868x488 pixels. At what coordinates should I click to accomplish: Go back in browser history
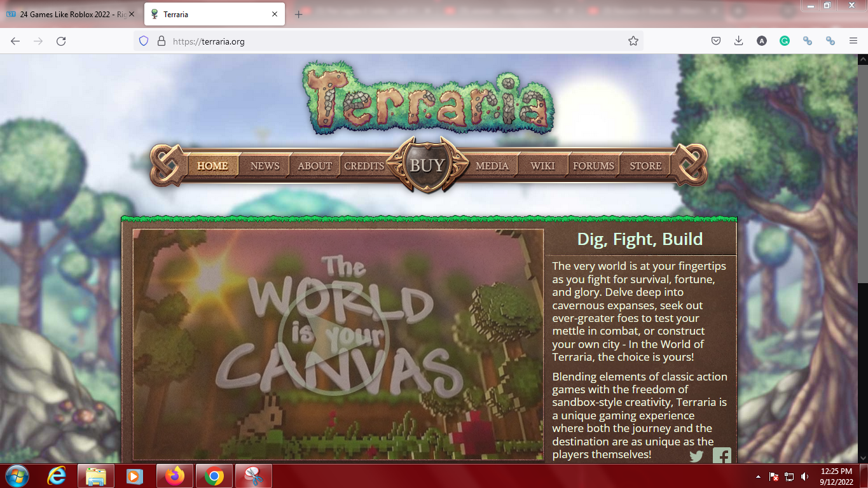click(15, 41)
